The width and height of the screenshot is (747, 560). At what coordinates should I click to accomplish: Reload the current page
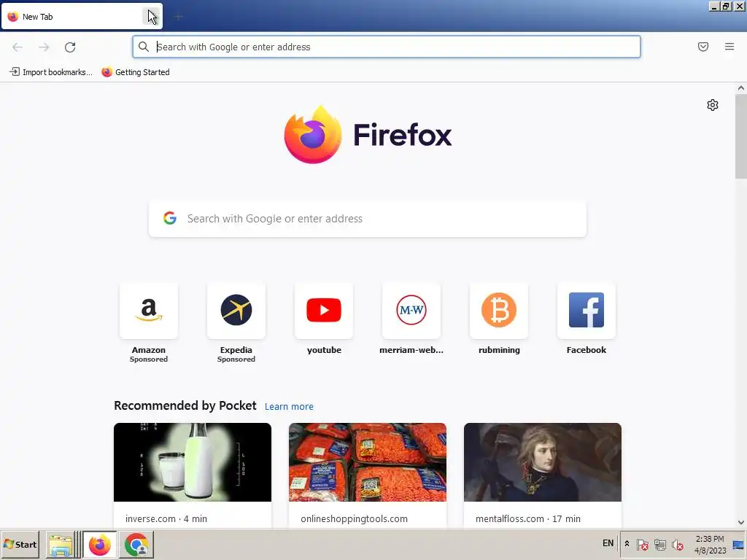tap(70, 47)
